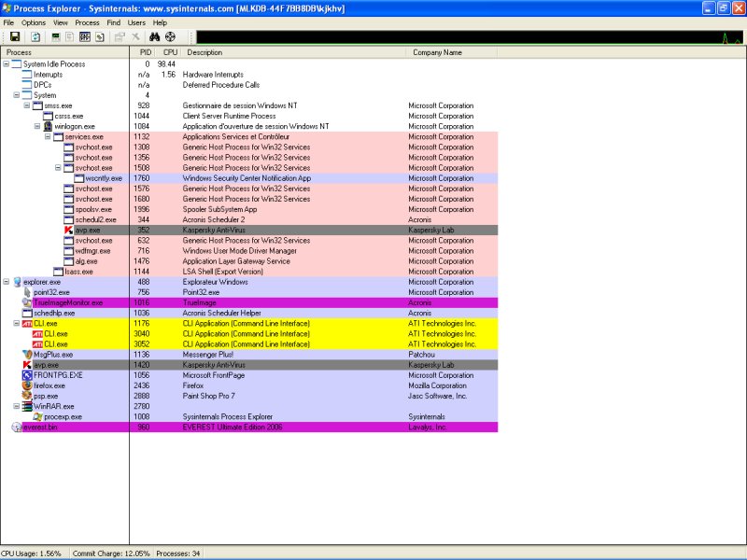Collapse the explorer.exe tree node
The height and width of the screenshot is (560, 747).
(x=7, y=282)
